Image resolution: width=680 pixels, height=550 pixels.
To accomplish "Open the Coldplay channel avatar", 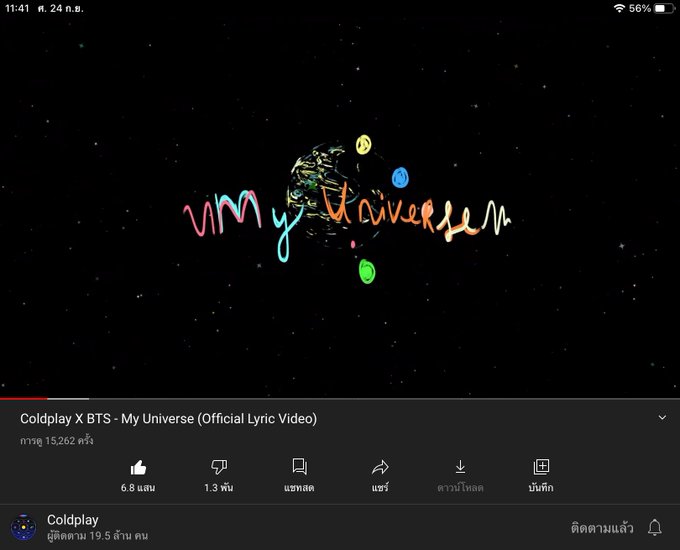I will pyautogui.click(x=23, y=527).
